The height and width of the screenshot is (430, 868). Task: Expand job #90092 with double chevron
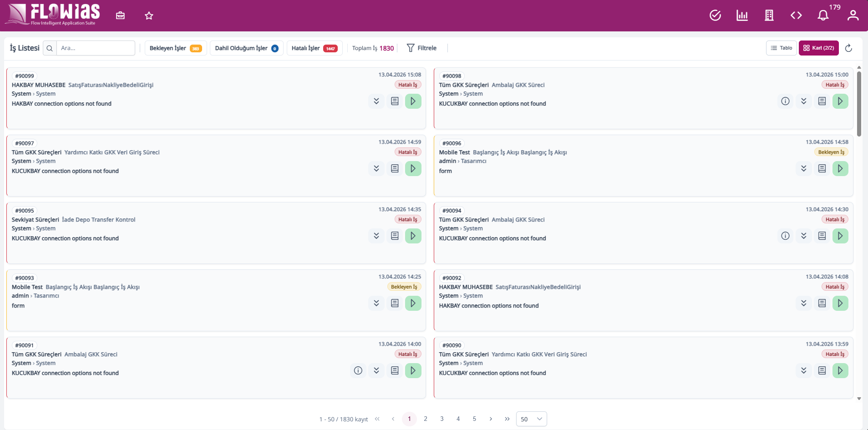[804, 303]
